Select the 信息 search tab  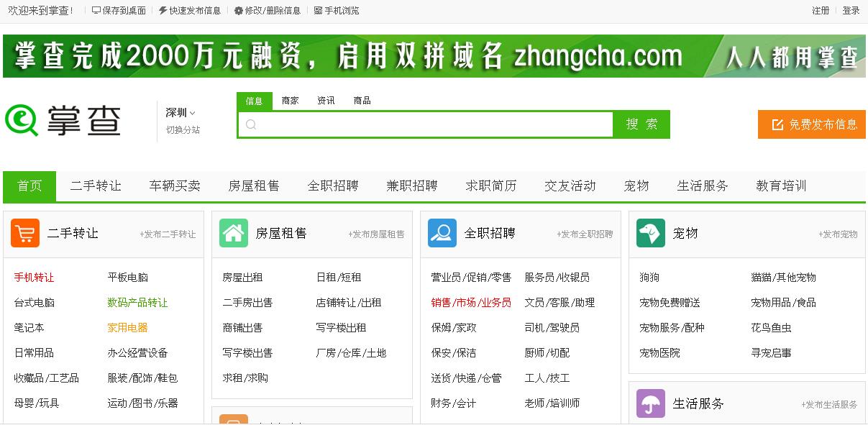(x=255, y=101)
